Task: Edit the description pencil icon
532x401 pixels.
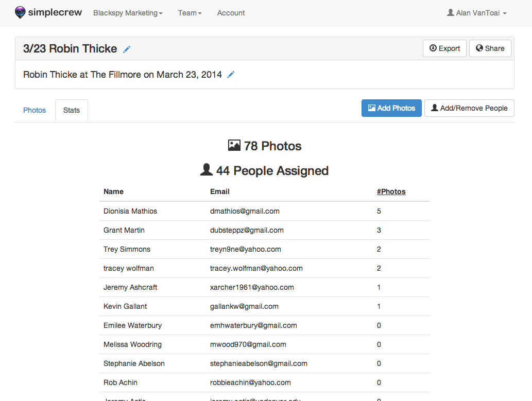Action: [x=231, y=75]
